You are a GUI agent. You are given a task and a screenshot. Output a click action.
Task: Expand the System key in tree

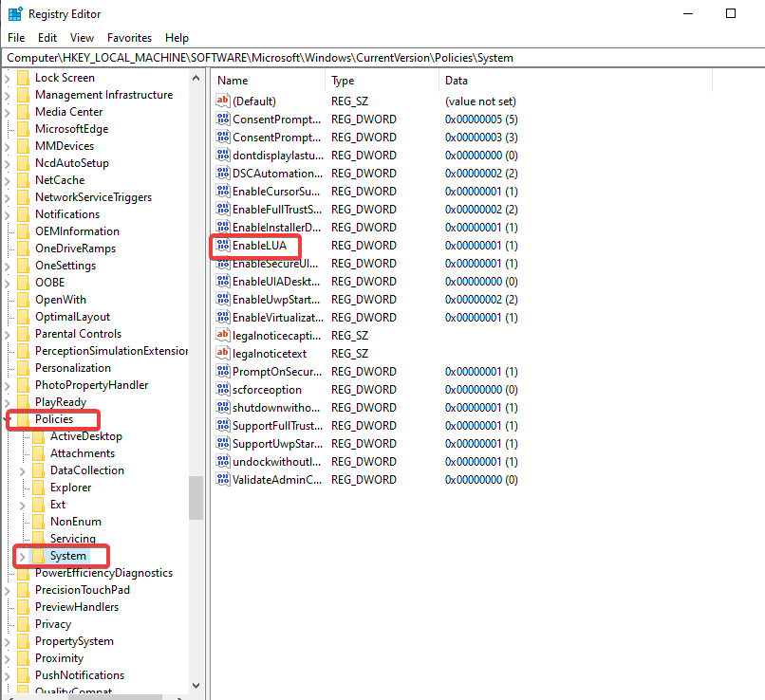click(23, 556)
